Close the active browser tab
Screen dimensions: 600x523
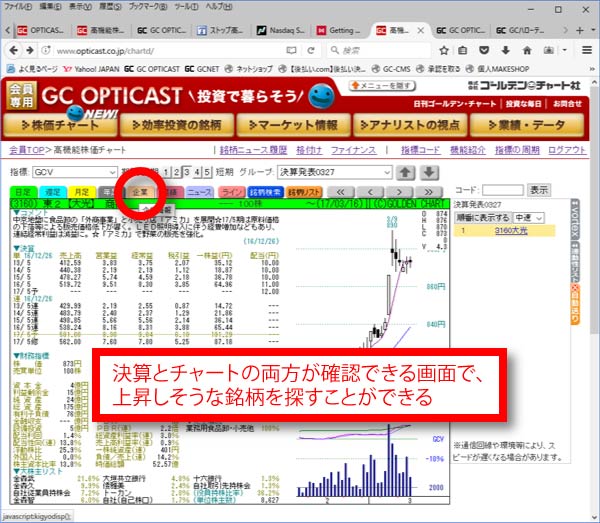tap(421, 30)
